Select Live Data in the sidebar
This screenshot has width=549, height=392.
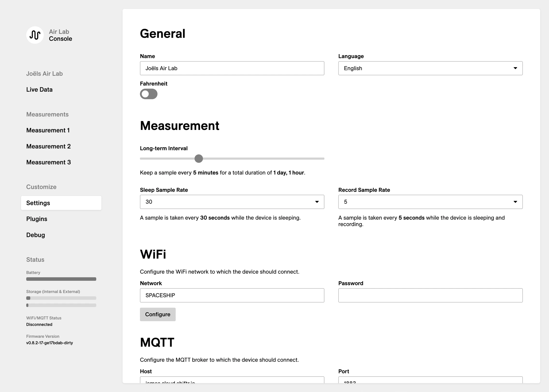(x=39, y=89)
